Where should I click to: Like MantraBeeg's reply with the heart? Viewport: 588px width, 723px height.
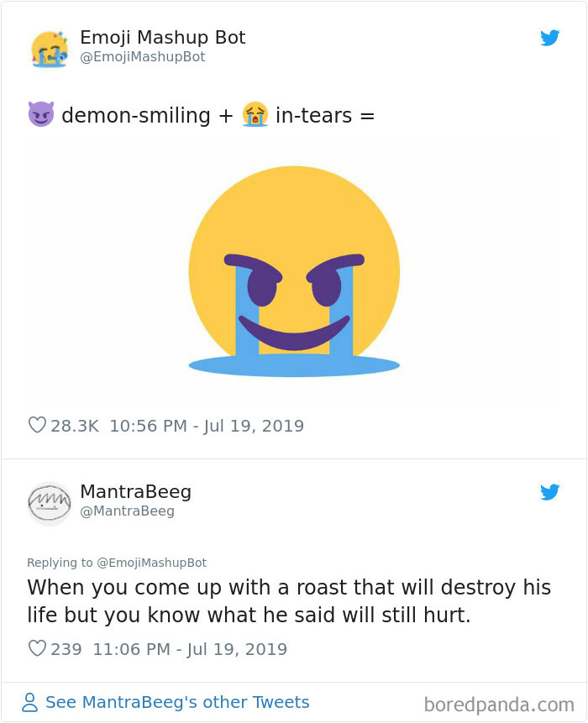pyautogui.click(x=37, y=649)
